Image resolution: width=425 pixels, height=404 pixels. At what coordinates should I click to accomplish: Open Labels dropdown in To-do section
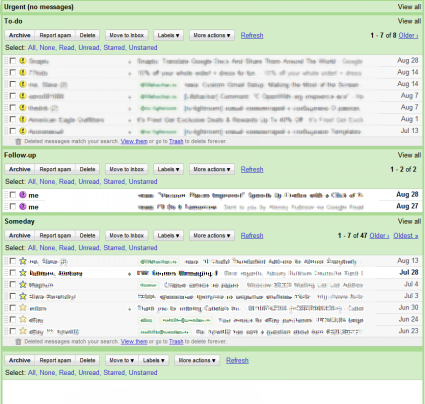[168, 35]
